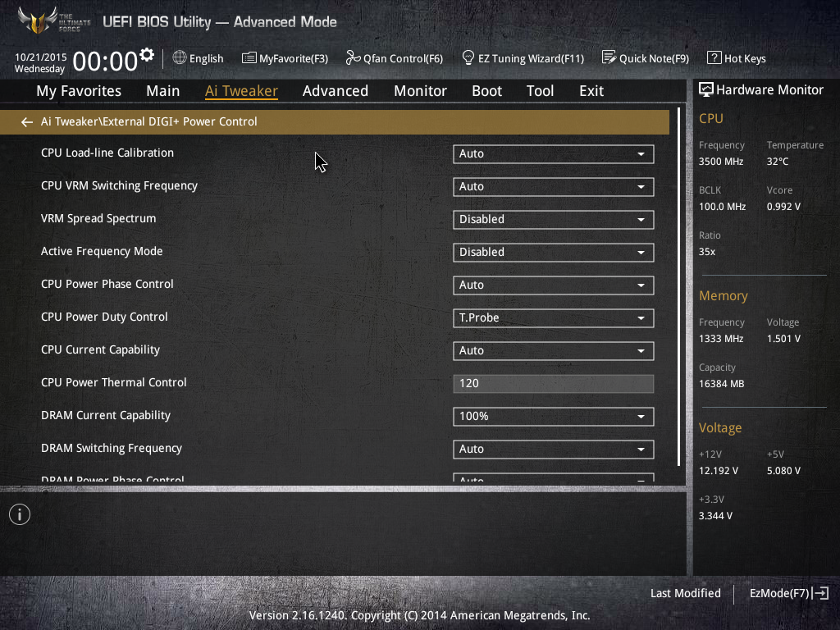The height and width of the screenshot is (630, 840).
Task: Click the Hardware Monitor screen icon
Action: tap(706, 89)
